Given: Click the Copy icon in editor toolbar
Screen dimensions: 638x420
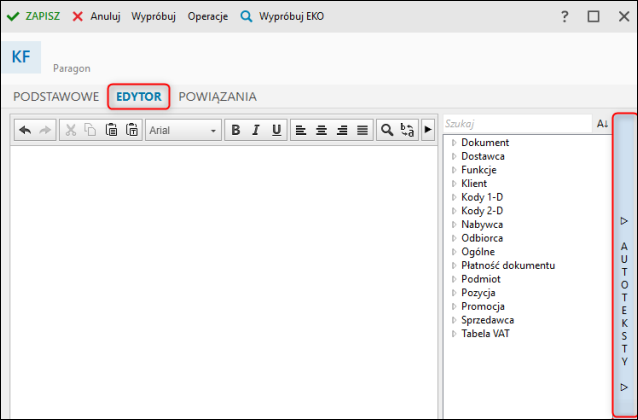Looking at the screenshot, I should (x=90, y=130).
